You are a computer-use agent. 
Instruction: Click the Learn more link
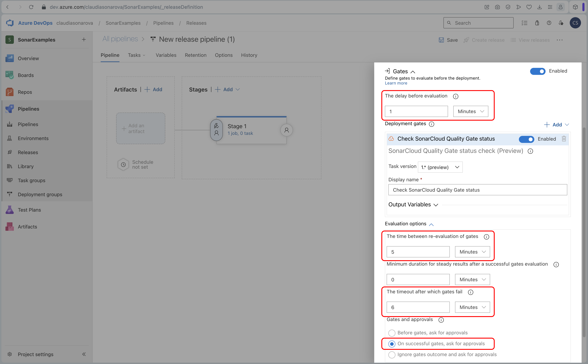click(396, 83)
